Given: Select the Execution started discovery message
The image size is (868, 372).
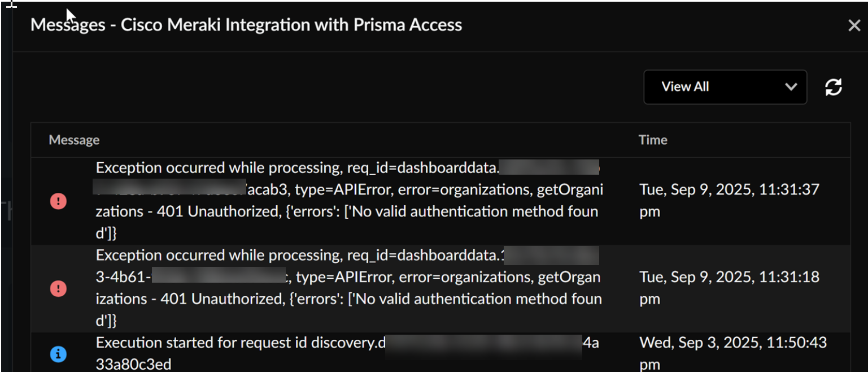Looking at the screenshot, I should click(237, 344).
